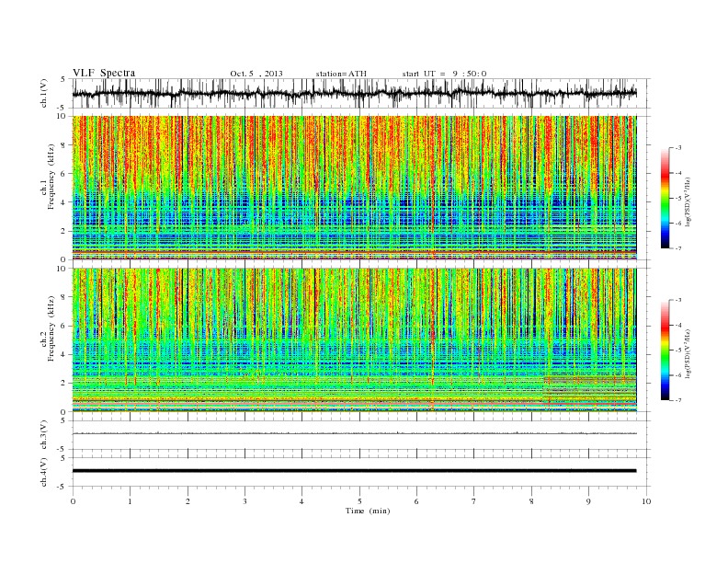Click the ch.3 flat trace line
Image resolution: width=728 pixels, height=563 pixels.
pos(354,433)
